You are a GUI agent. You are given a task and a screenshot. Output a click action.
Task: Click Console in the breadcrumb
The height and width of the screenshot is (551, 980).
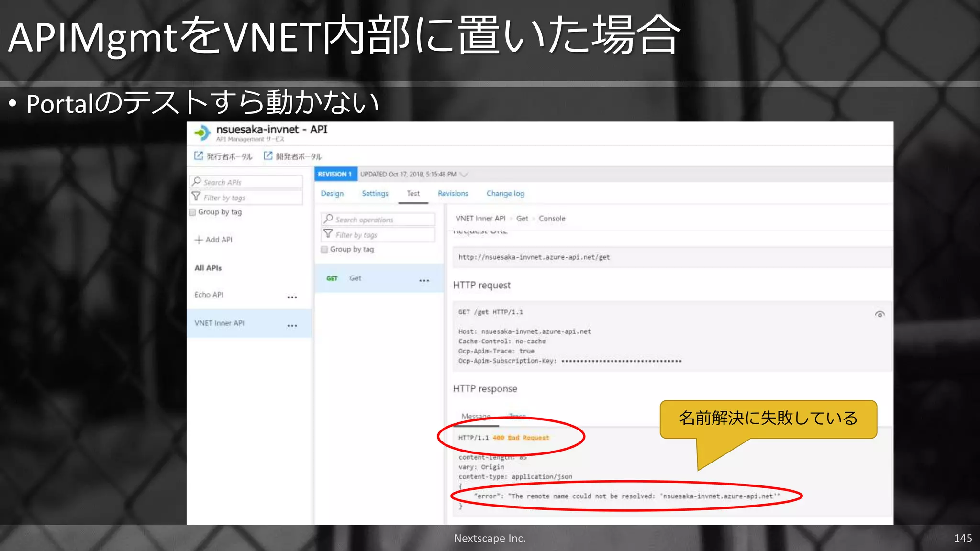click(x=552, y=219)
